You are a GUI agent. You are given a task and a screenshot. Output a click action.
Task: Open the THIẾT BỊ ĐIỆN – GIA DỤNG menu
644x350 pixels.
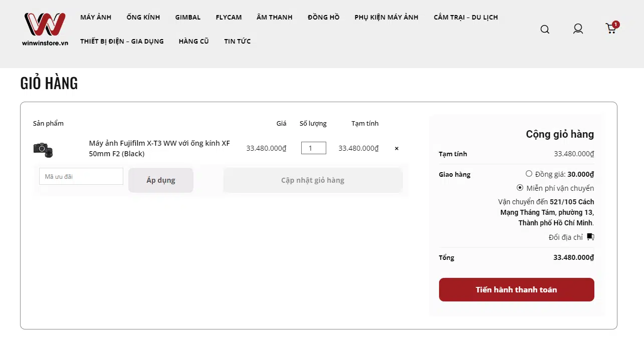click(x=122, y=41)
